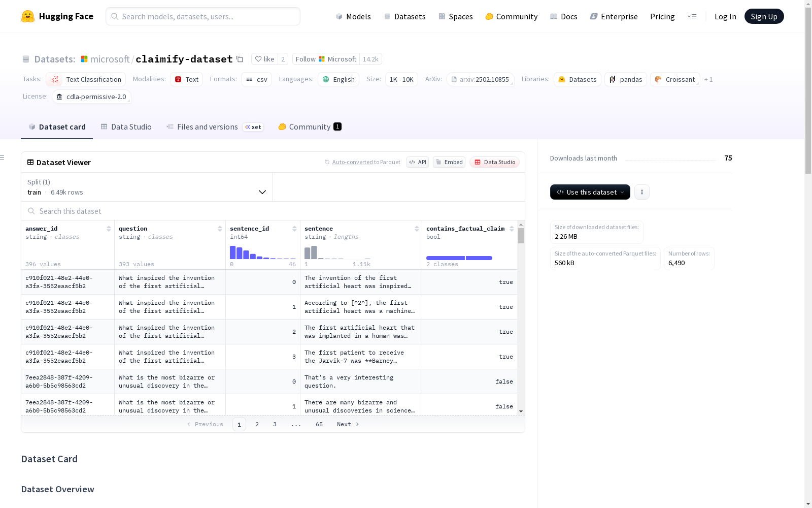Open the dataset options three-dot menu
812x508 pixels.
click(x=642, y=192)
